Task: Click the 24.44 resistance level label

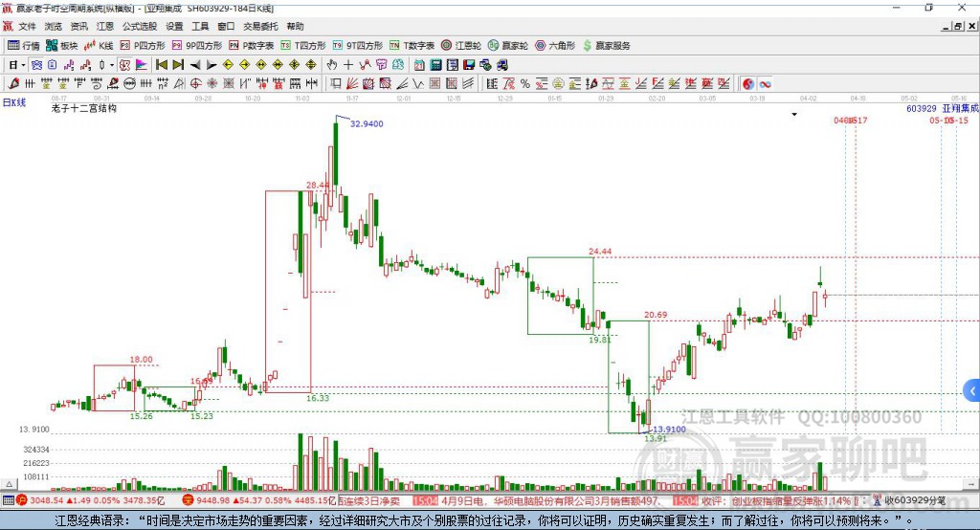Action: coord(600,252)
